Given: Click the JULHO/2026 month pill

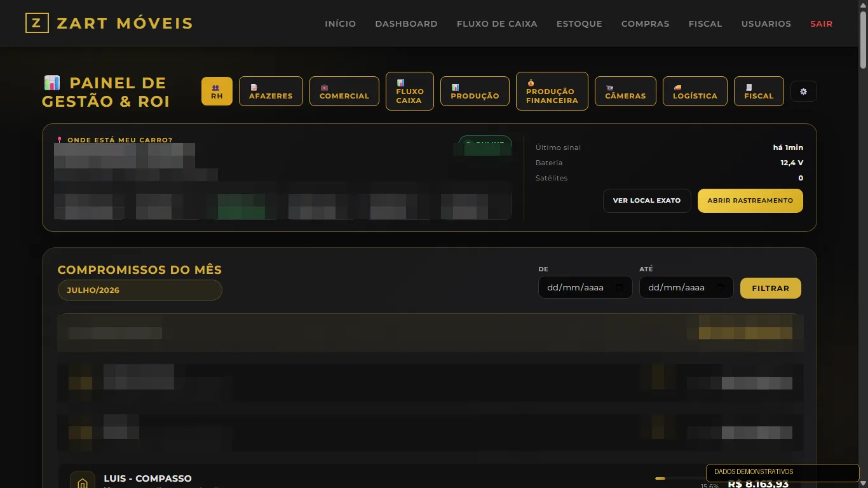Looking at the screenshot, I should (140, 290).
